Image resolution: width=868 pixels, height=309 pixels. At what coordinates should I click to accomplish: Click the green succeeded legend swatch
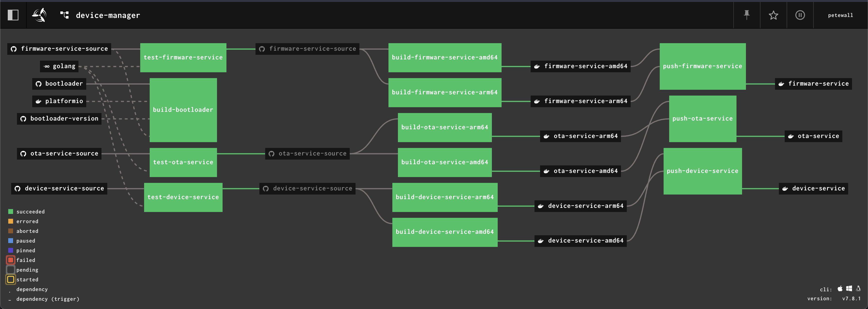click(10, 211)
